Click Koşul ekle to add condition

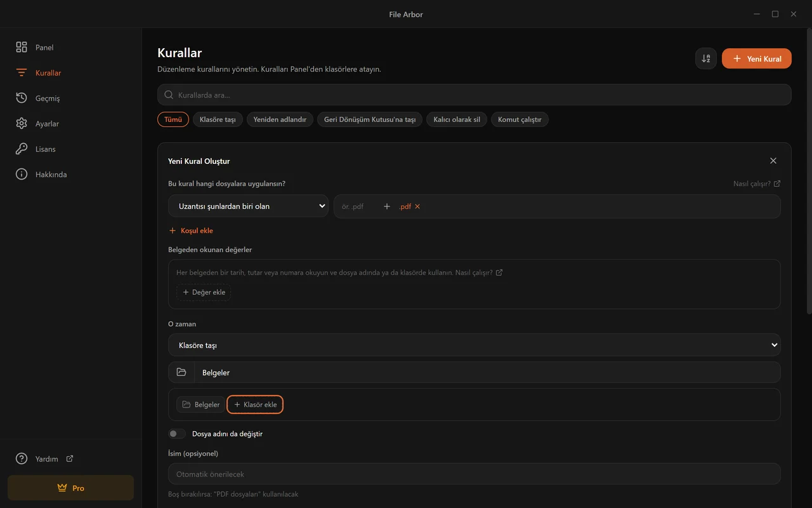[191, 231]
